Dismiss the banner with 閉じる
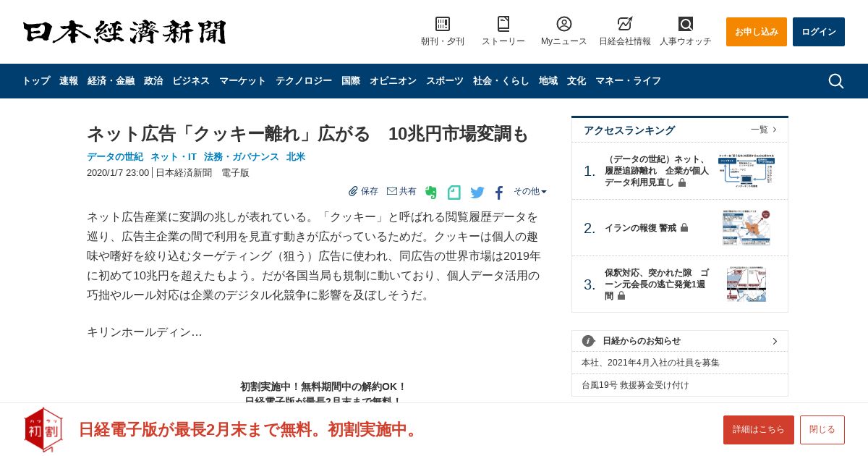Viewport: 868px width, 456px height. pyautogui.click(x=822, y=430)
